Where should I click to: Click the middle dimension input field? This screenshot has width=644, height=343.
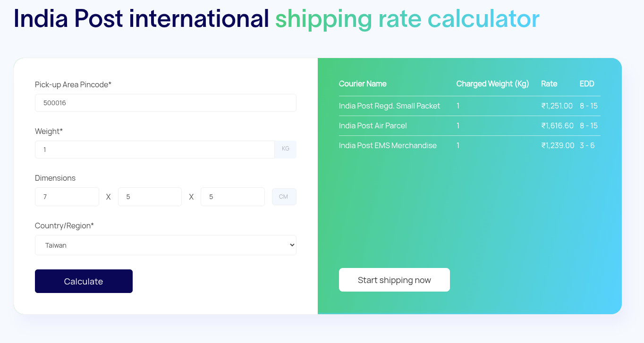(x=150, y=197)
